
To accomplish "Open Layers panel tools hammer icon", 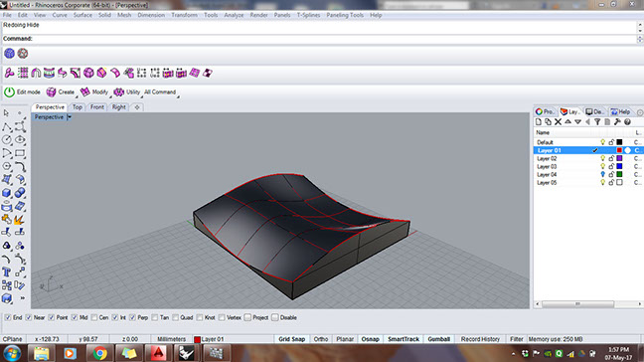I will [x=617, y=122].
